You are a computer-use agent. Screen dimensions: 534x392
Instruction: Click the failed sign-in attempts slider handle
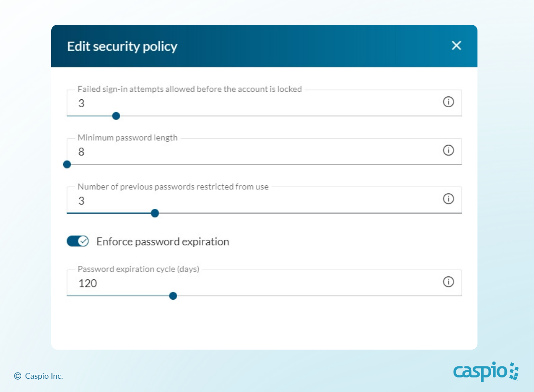coord(116,116)
